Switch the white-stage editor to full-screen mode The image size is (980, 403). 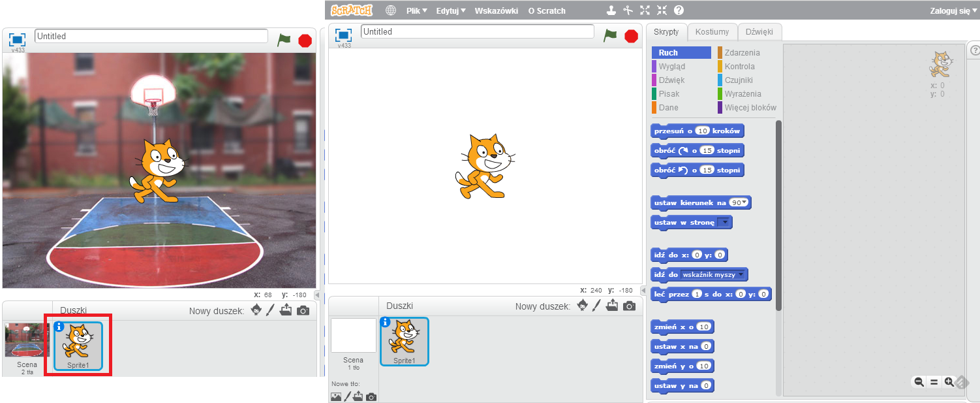[344, 34]
